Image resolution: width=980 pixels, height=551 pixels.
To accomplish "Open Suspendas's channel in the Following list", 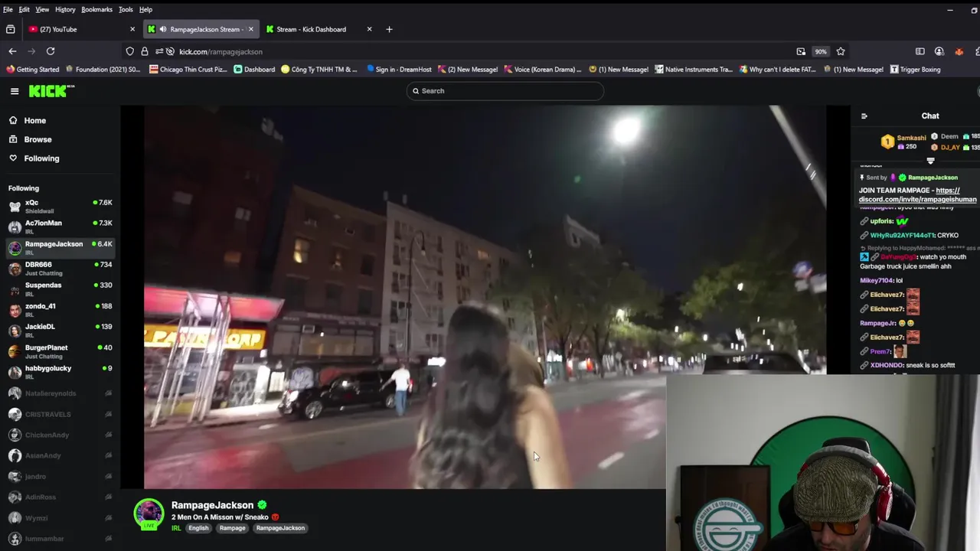I will pos(60,289).
